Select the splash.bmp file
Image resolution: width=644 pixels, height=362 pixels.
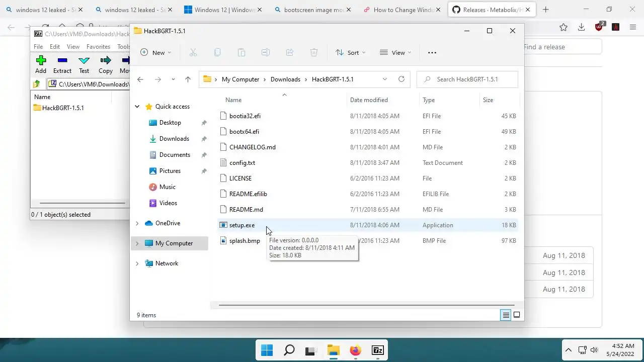tap(367, 241)
